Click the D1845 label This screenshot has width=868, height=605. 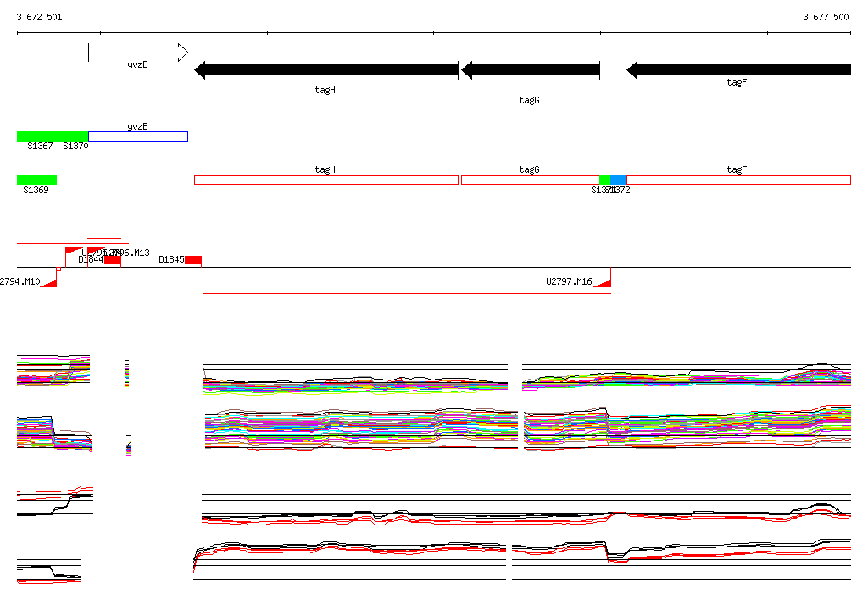click(171, 259)
